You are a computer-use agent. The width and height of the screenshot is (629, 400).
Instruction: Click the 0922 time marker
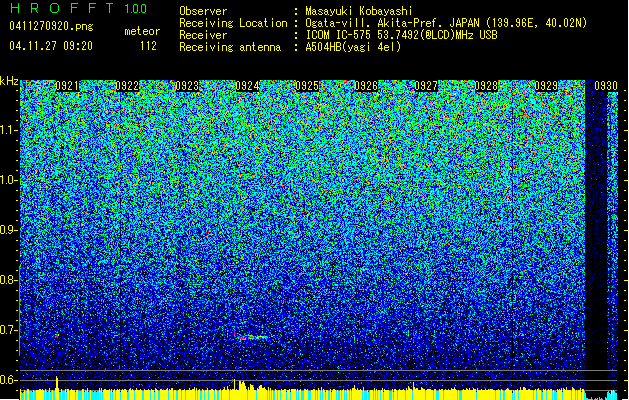pos(127,86)
